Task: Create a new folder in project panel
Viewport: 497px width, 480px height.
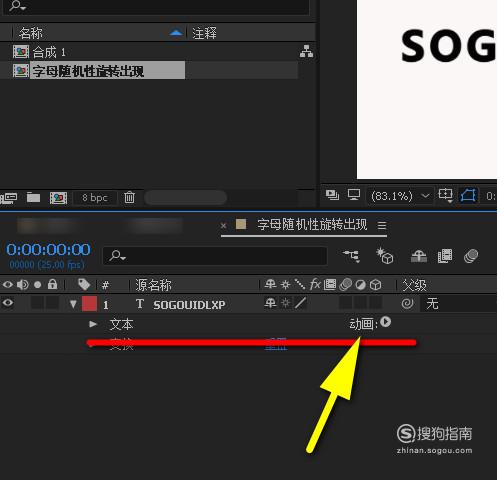Action: pos(33,198)
